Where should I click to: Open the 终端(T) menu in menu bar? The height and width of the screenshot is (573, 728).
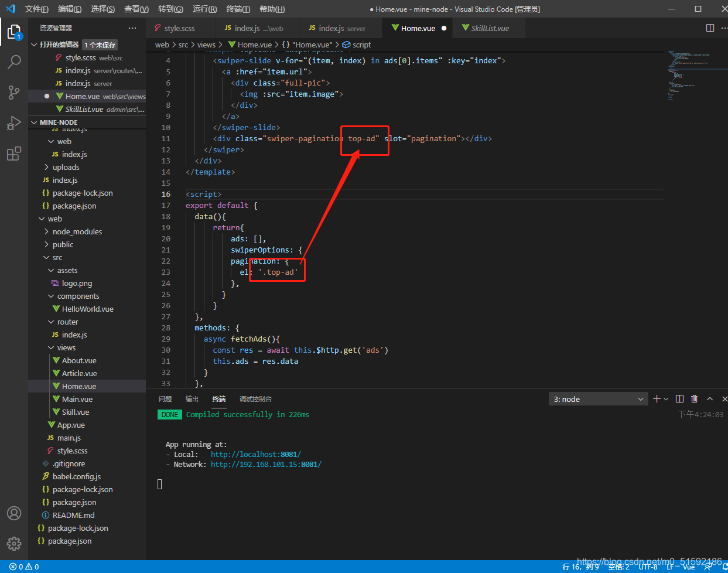(238, 9)
